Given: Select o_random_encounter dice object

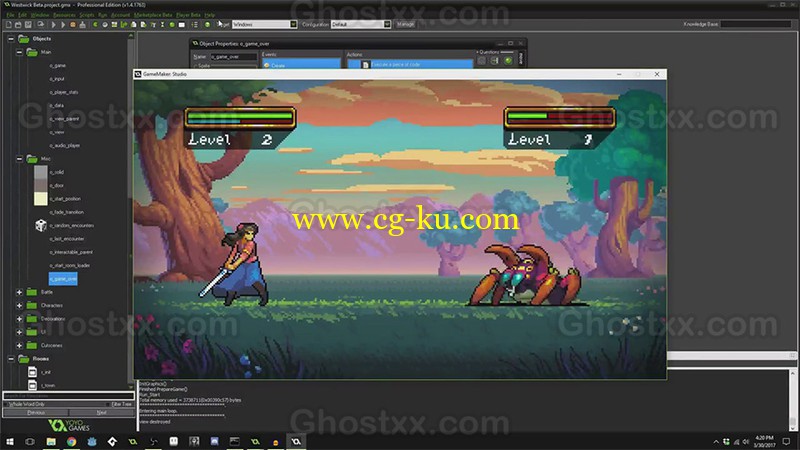Looking at the screenshot, I should coord(71,226).
